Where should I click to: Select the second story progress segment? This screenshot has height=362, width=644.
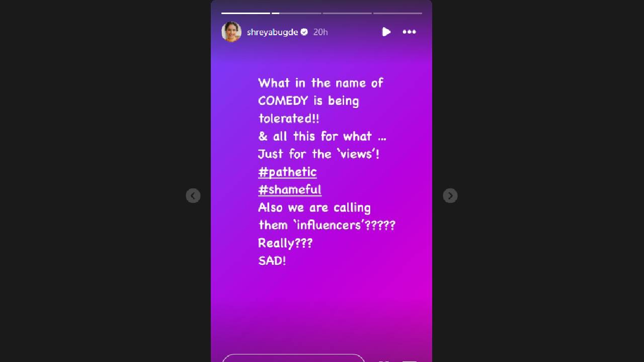pyautogui.click(x=296, y=13)
